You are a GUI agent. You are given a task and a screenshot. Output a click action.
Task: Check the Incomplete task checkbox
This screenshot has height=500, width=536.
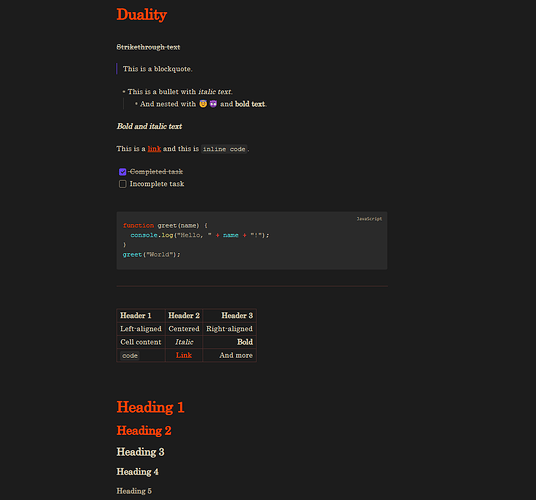(122, 184)
